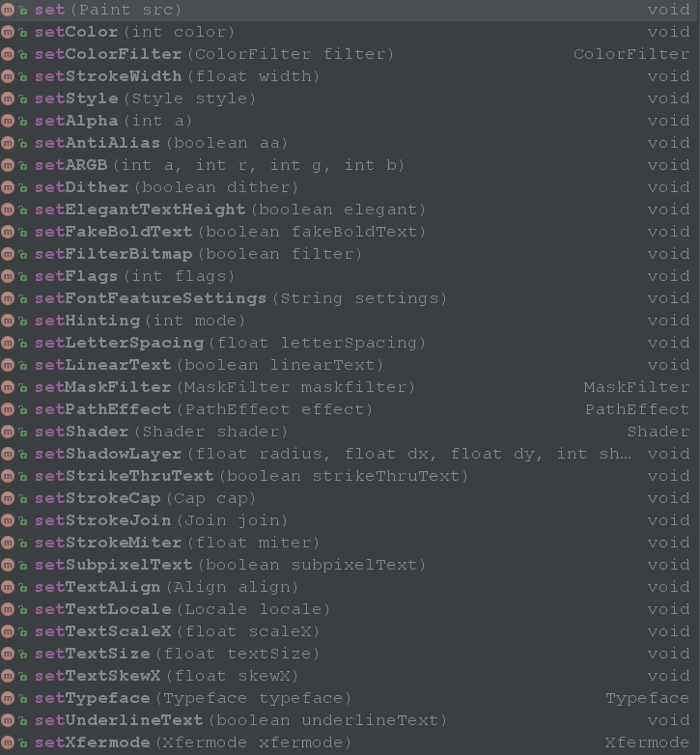Click the method icon next to setFlags
This screenshot has height=755, width=700.
click(7, 276)
